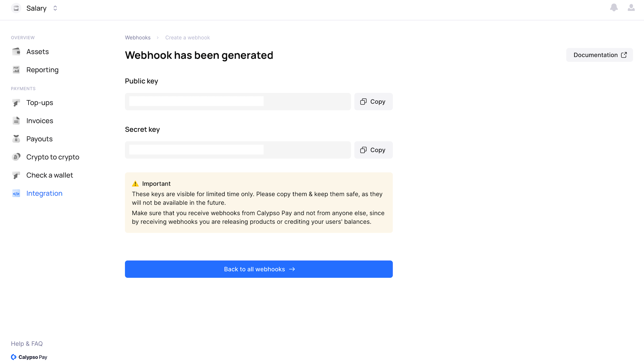This screenshot has height=361, width=644.
Task: Click the Crypto to crypto coin icon
Action: click(16, 157)
